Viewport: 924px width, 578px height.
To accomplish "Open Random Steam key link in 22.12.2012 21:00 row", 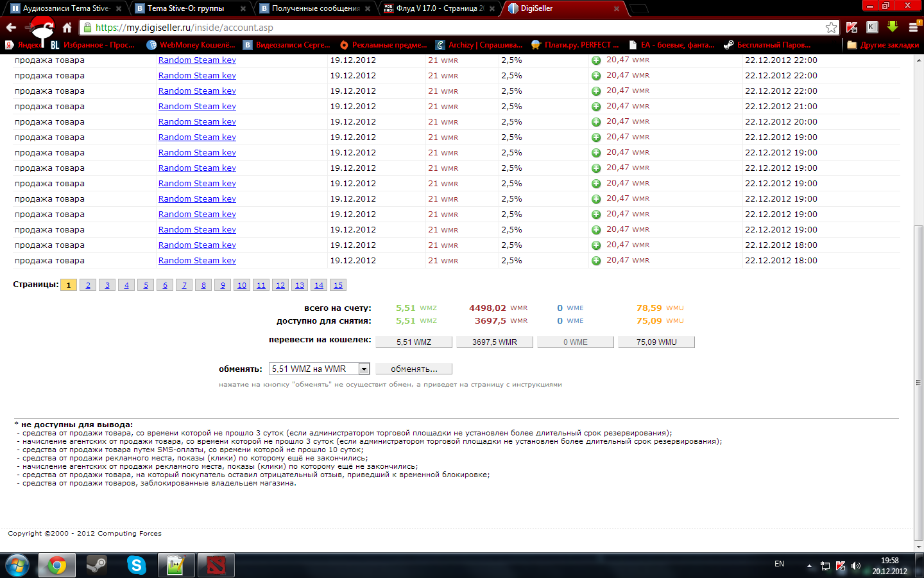I will [x=197, y=107].
